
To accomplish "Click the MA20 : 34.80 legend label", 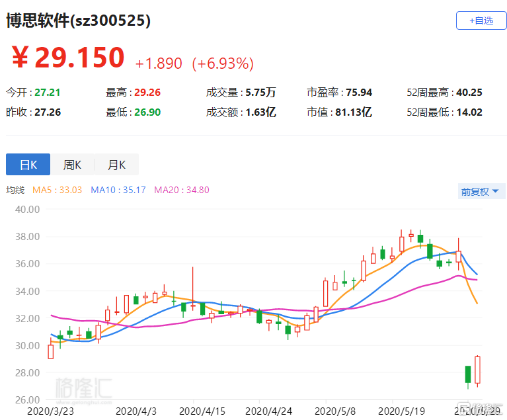I will click(181, 190).
